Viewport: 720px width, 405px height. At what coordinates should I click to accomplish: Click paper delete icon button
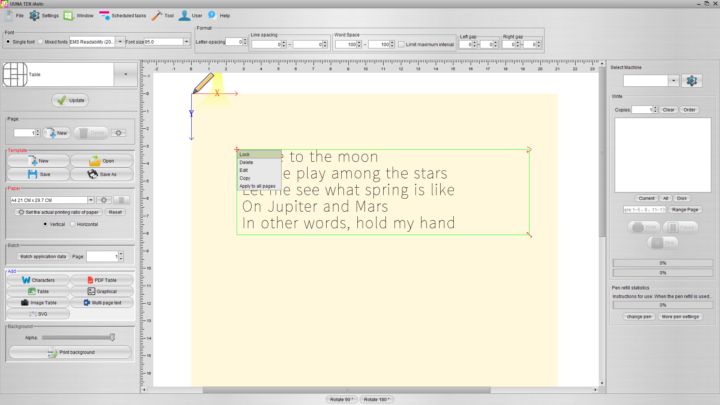(x=121, y=200)
